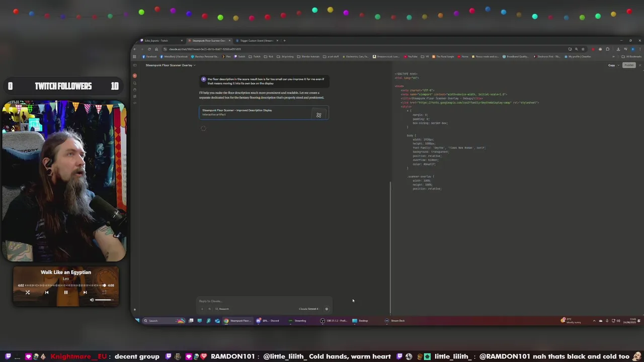Open the projects icon in the Claude sidebar

point(135,89)
